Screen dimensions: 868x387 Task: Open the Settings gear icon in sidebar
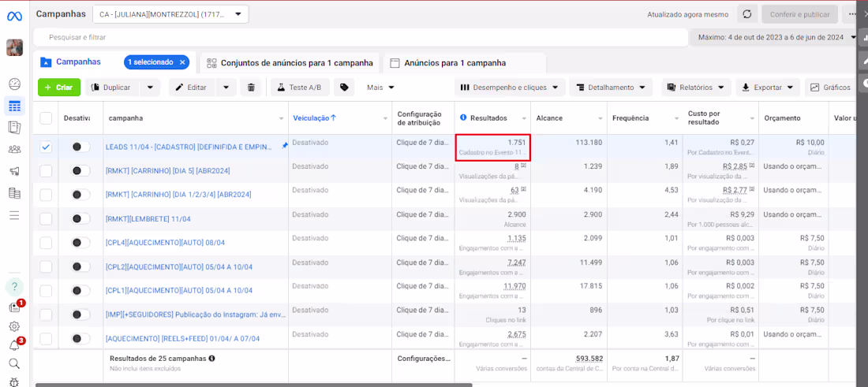point(14,326)
